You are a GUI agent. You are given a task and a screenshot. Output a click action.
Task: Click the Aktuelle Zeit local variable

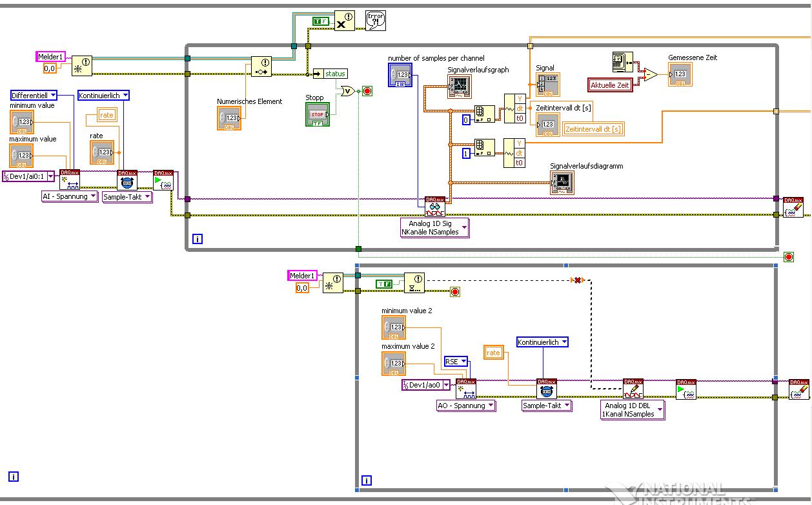tap(609, 85)
